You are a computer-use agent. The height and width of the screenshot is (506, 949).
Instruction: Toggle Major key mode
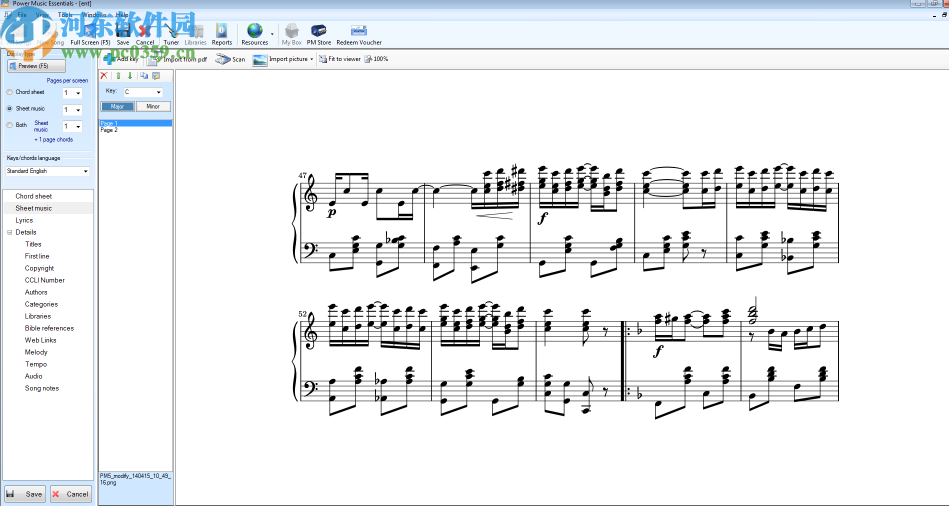click(117, 107)
